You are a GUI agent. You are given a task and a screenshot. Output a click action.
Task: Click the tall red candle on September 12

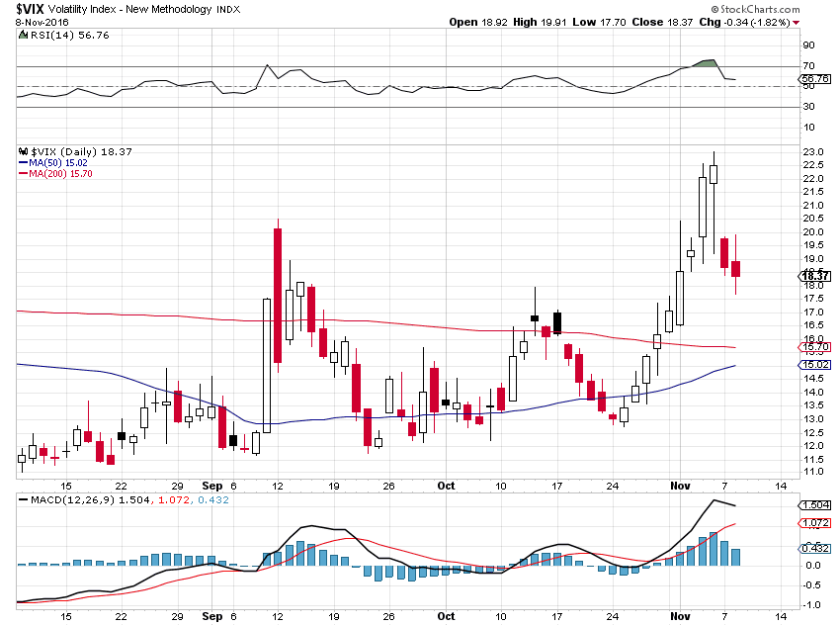click(x=278, y=296)
